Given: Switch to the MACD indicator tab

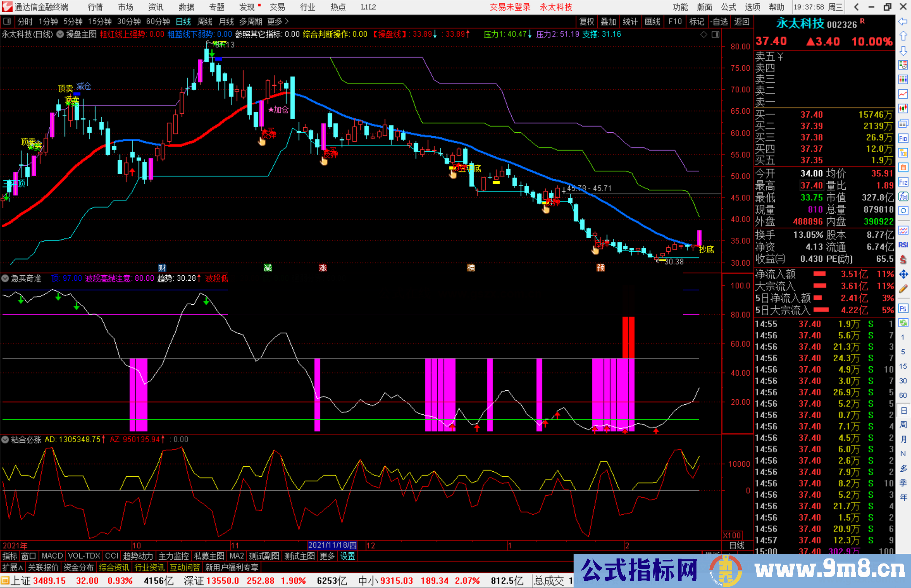Looking at the screenshot, I should tap(52, 556).
